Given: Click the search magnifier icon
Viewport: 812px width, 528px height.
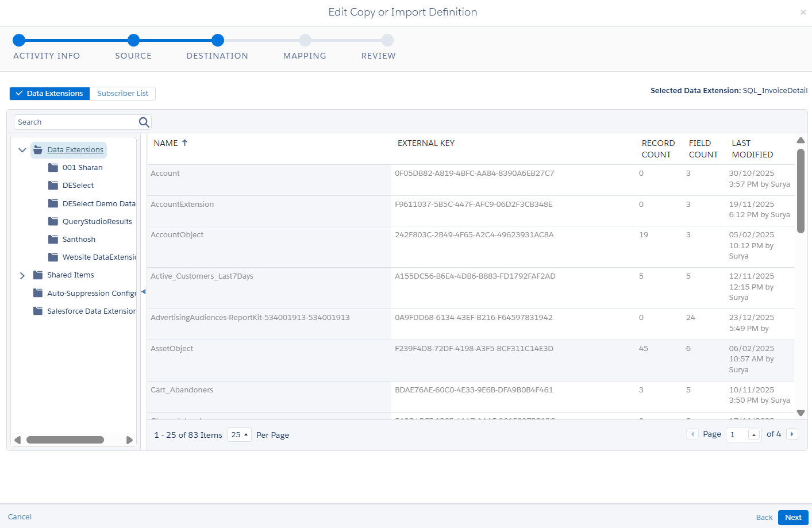Looking at the screenshot, I should [144, 122].
